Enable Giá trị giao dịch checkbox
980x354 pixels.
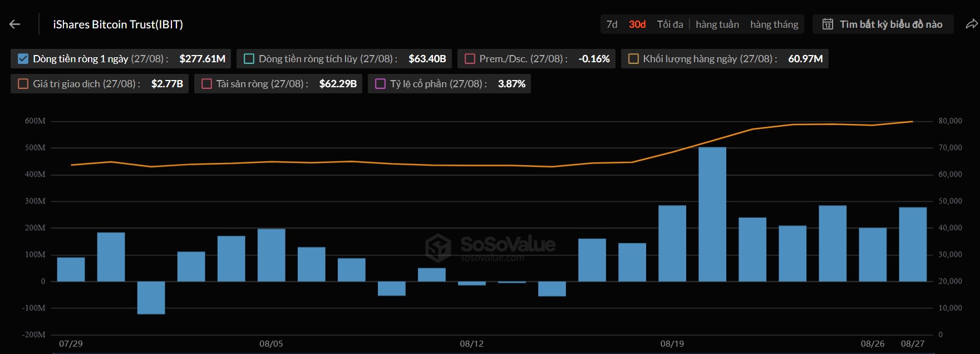point(23,83)
